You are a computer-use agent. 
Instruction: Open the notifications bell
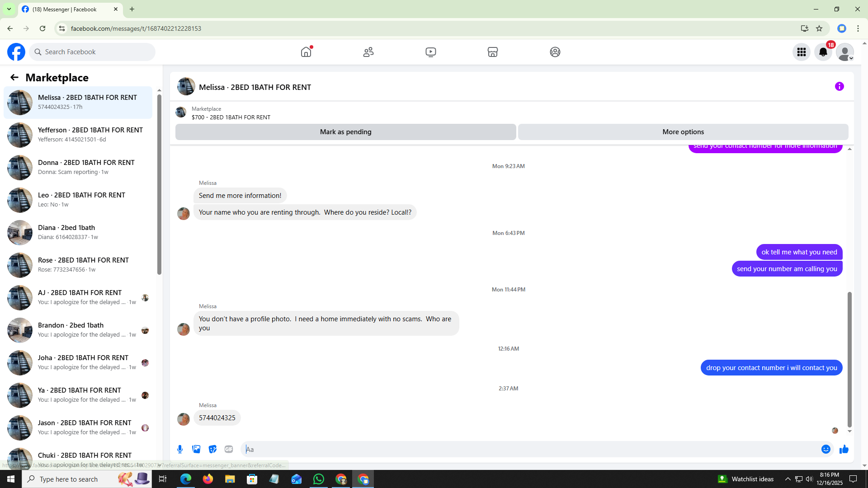pyautogui.click(x=823, y=52)
